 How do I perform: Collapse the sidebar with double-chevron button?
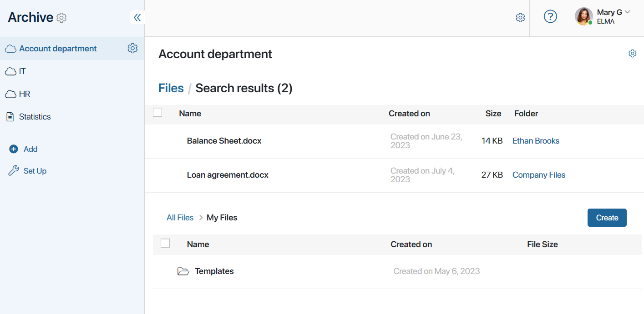tap(137, 17)
